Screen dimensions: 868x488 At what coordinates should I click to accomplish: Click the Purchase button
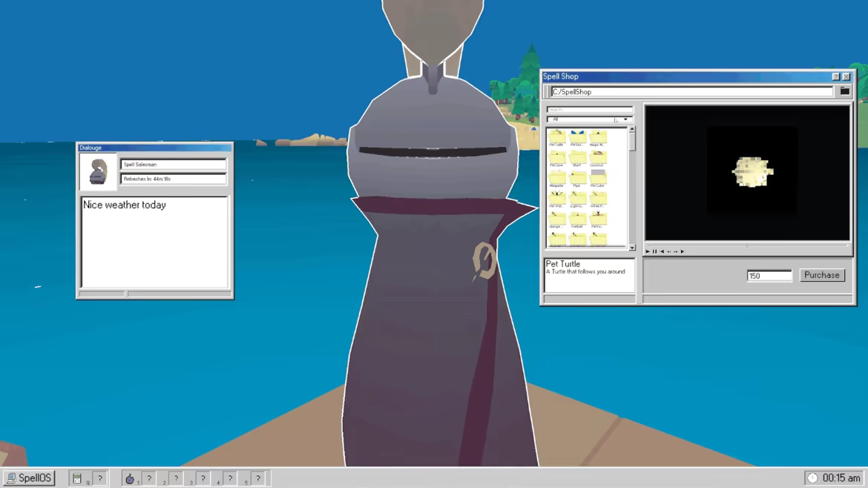[822, 275]
